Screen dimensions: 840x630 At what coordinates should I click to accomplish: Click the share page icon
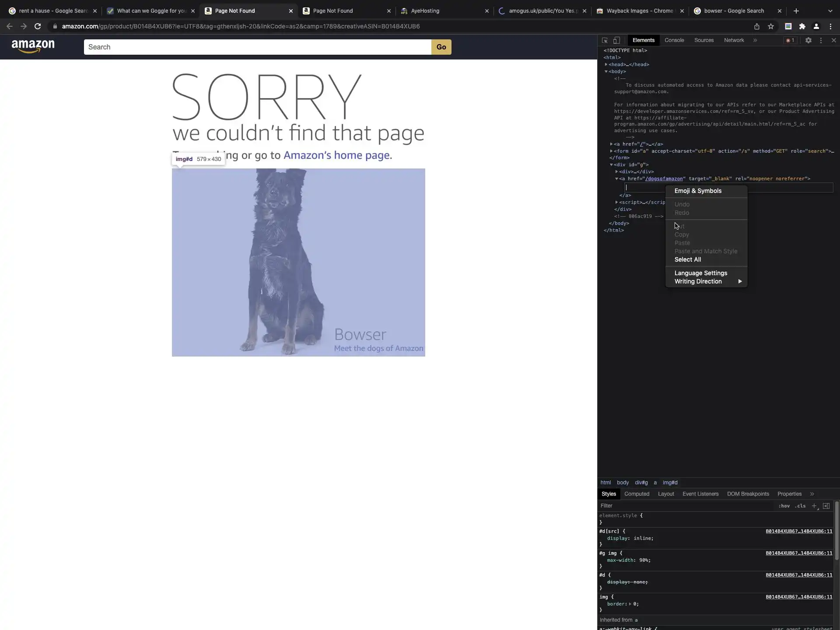pos(756,26)
